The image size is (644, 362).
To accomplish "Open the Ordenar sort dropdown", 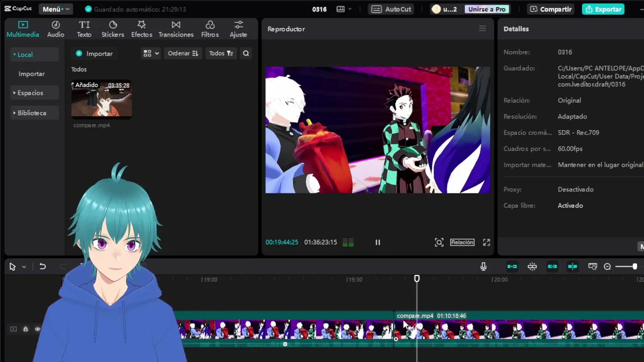I will pos(183,53).
